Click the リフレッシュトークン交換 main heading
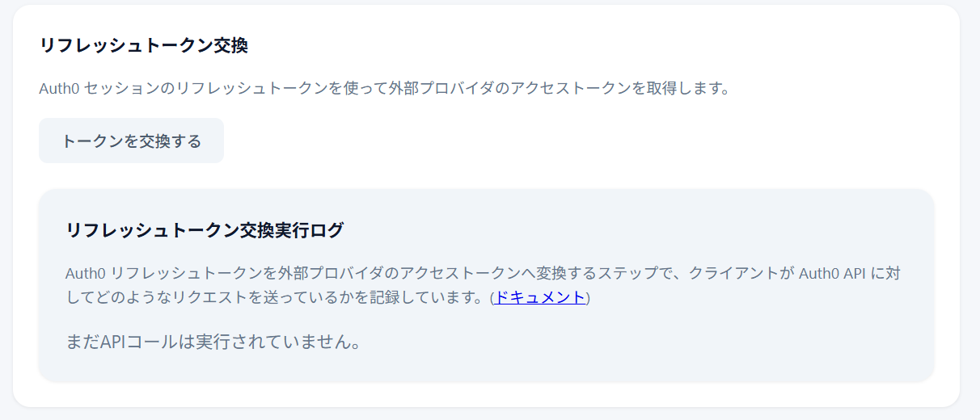Screen dimensions: 980x420 143,46
